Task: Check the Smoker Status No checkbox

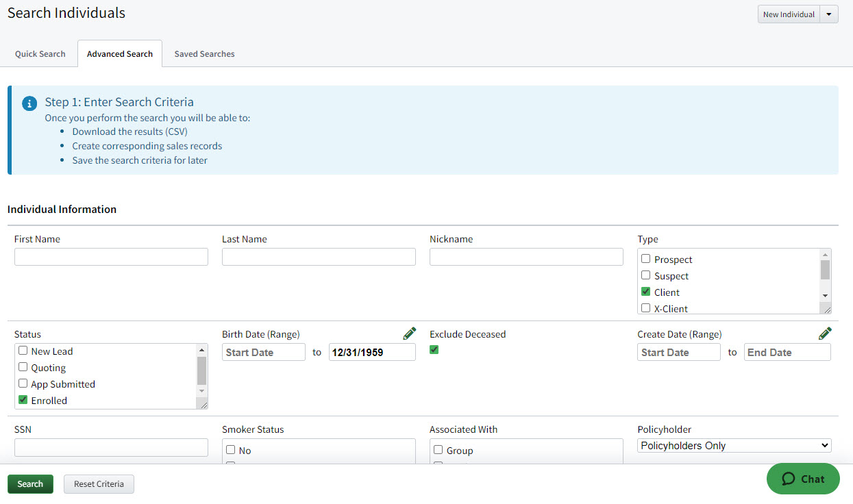Action: click(x=230, y=450)
